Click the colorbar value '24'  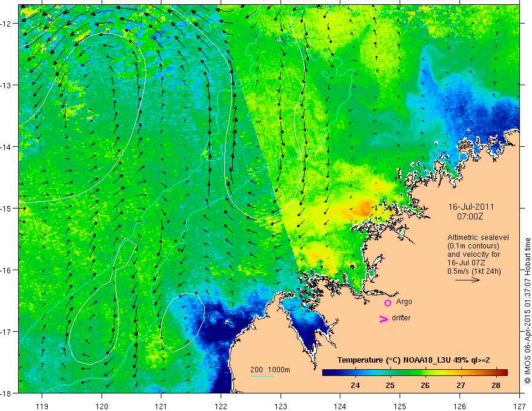(355, 385)
